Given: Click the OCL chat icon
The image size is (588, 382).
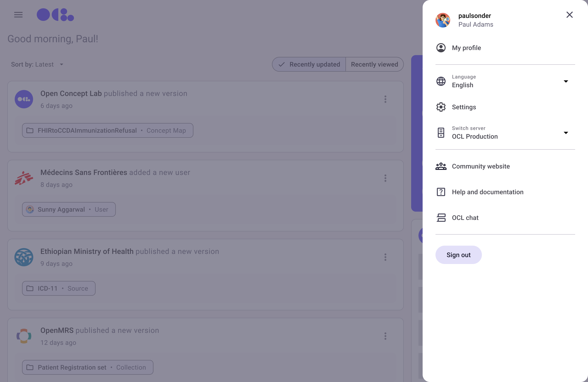Looking at the screenshot, I should click(441, 218).
